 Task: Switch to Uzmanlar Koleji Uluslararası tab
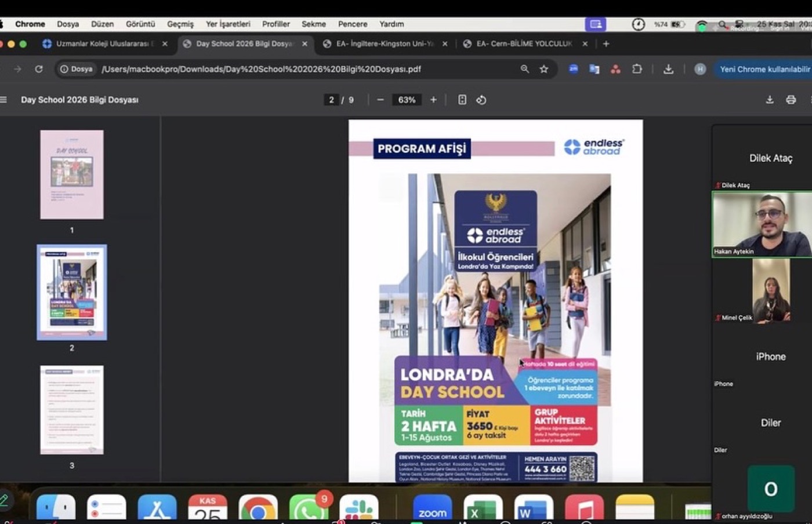click(x=104, y=43)
